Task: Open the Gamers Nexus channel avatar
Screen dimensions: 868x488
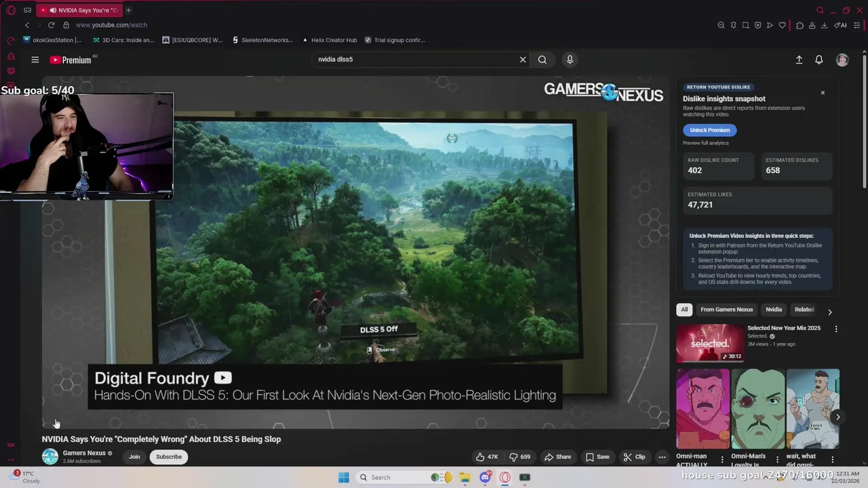Action: tap(50, 456)
